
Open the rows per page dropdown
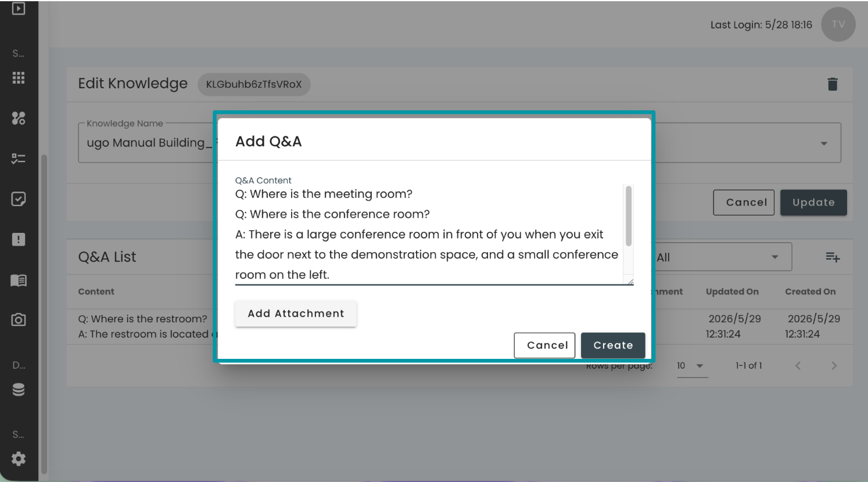point(691,366)
